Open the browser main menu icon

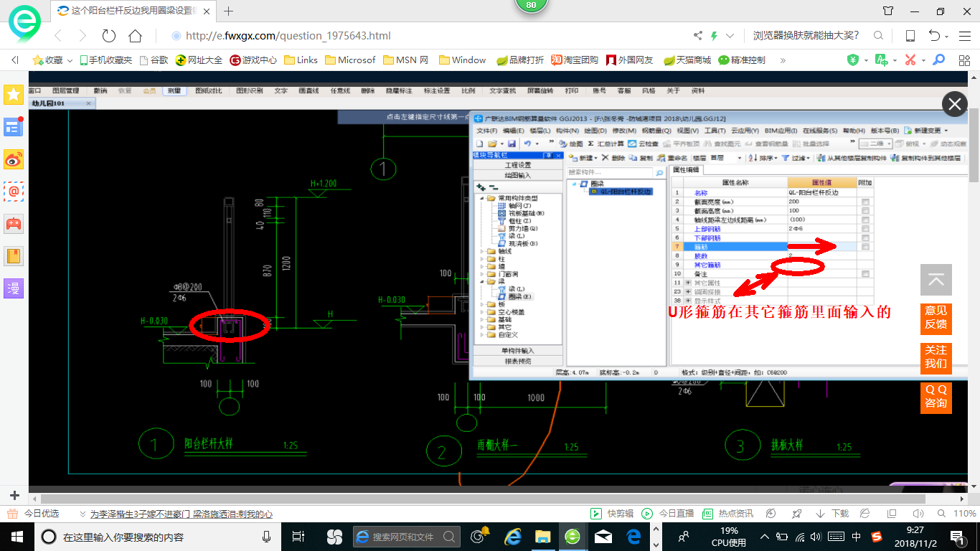click(963, 36)
